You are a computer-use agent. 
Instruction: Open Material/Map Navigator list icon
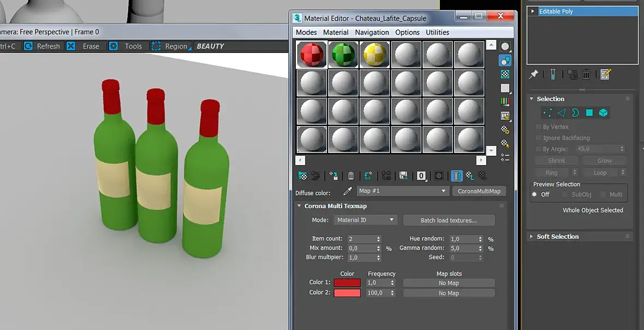[505, 157]
